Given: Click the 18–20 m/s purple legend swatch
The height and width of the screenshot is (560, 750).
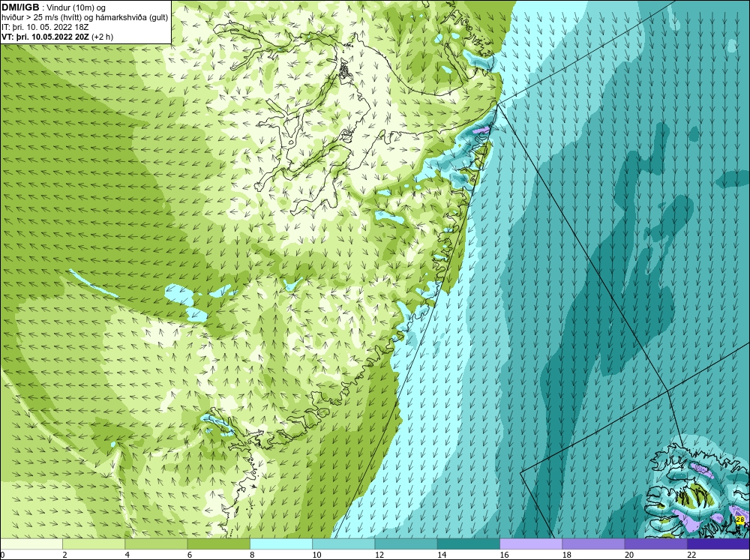Looking at the screenshot, I should pos(593,544).
